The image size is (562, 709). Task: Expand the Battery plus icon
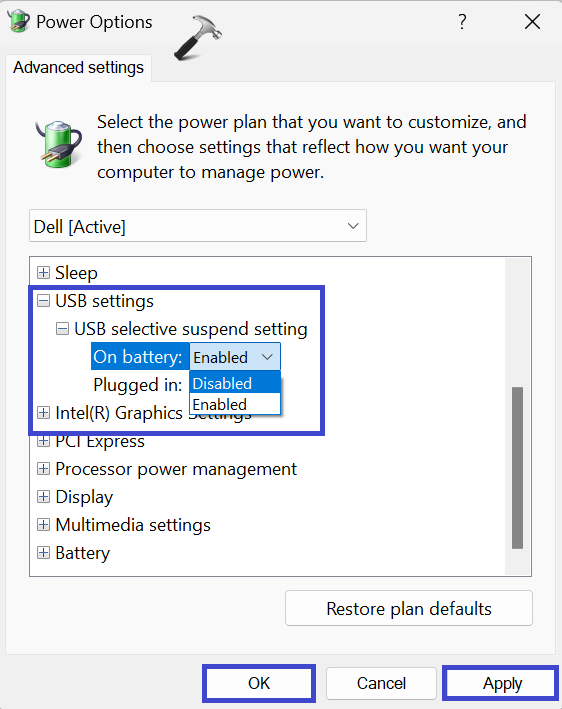43,553
